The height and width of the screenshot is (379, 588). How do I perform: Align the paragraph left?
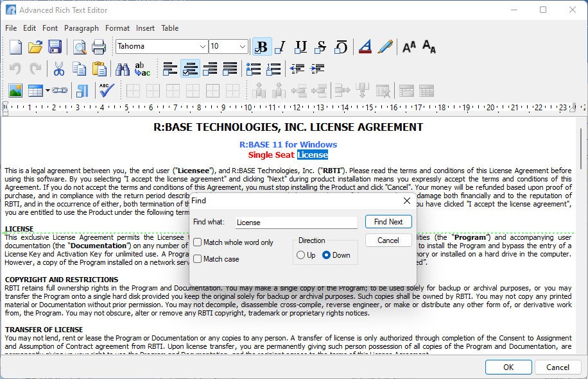170,69
